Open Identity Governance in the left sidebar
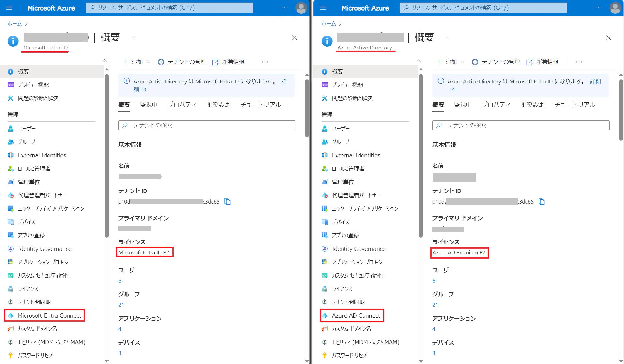This screenshot has height=364, width=624. (45, 249)
